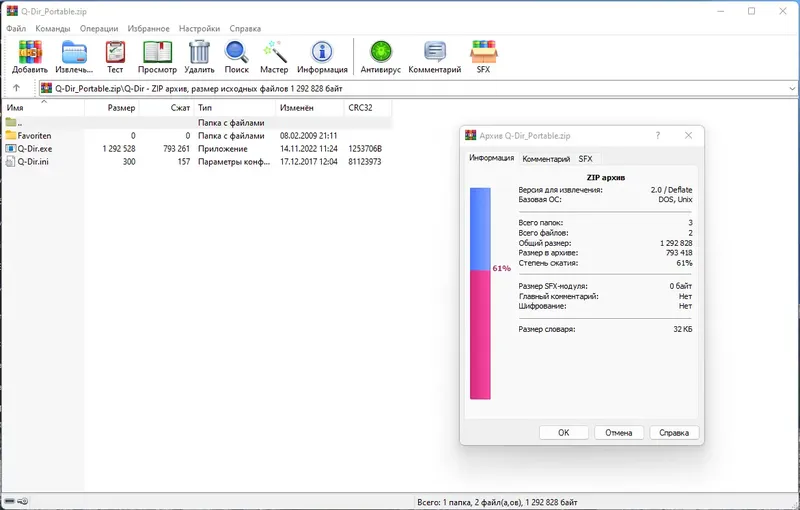The width and height of the screenshot is (800, 510).
Task: Run the Тест archive test icon
Action: tap(115, 52)
